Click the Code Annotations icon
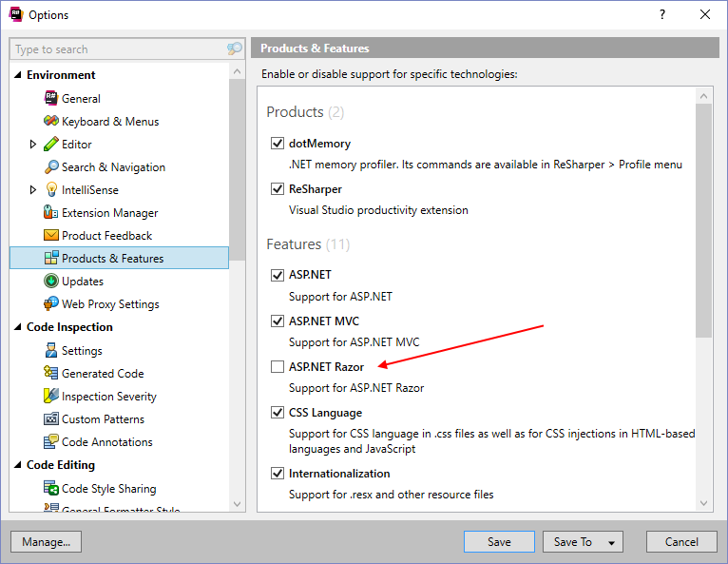The image size is (728, 564). (x=52, y=441)
